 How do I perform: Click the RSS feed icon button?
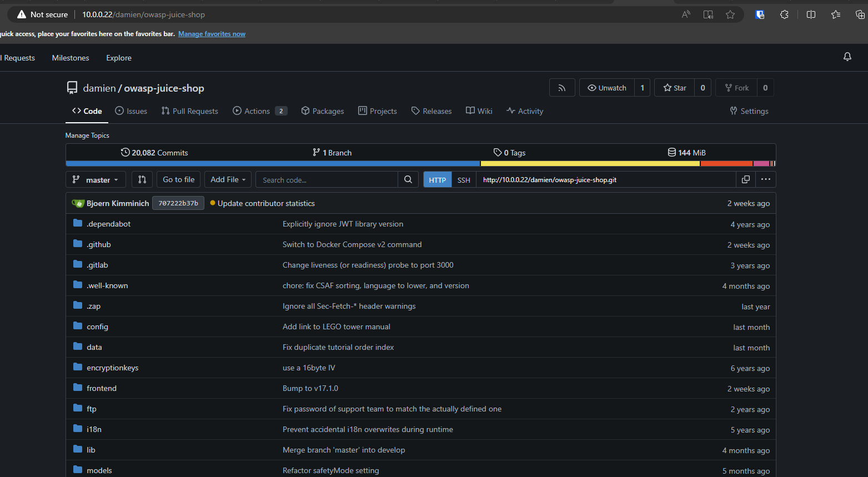coord(562,88)
